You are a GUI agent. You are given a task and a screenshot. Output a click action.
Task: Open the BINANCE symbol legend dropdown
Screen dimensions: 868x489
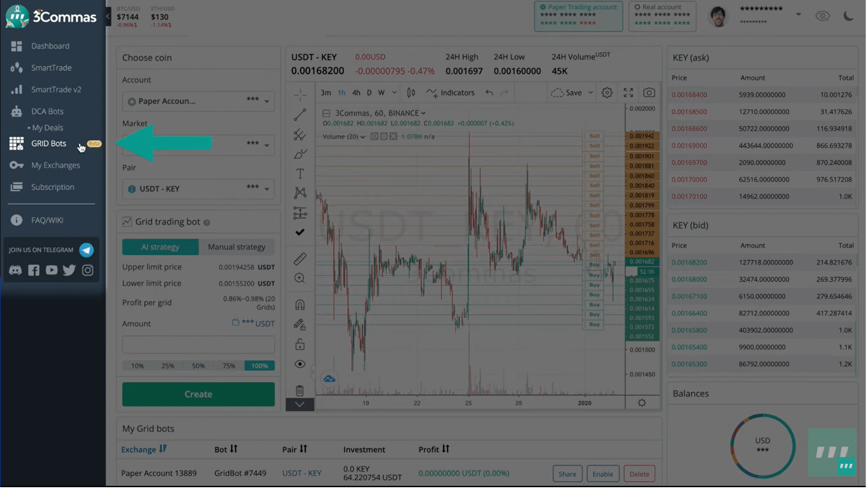click(x=424, y=113)
